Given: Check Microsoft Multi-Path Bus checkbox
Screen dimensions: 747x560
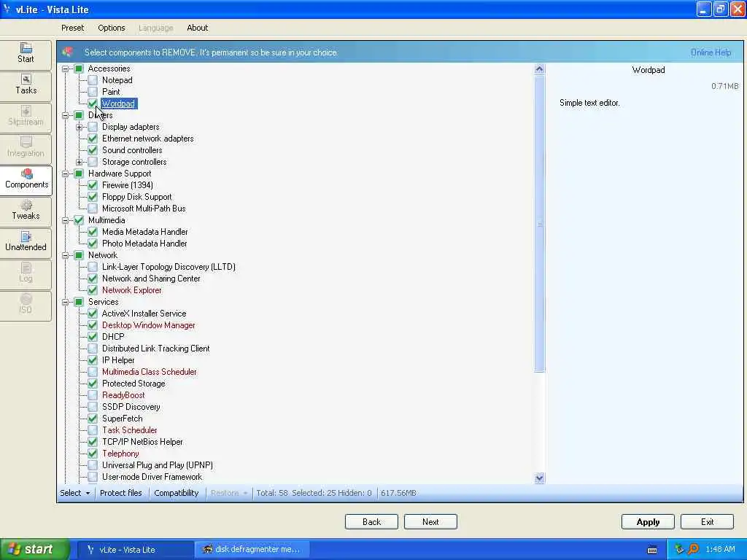Looking at the screenshot, I should pos(93,209).
